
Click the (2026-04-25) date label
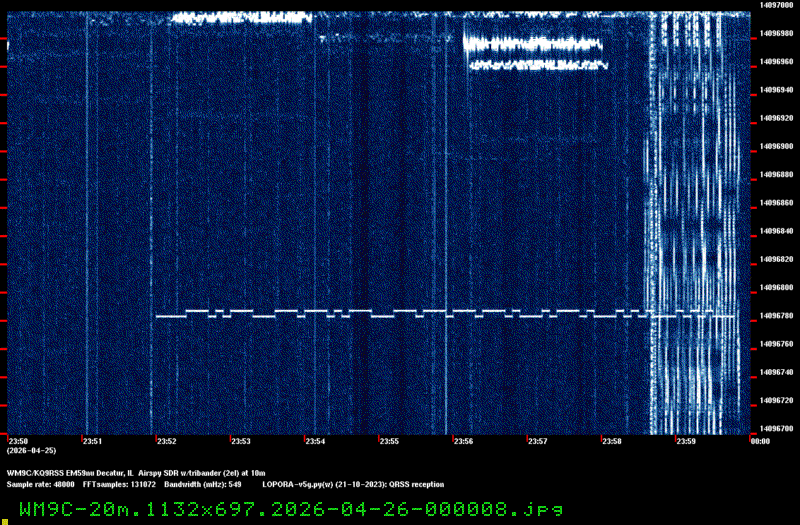point(31,451)
